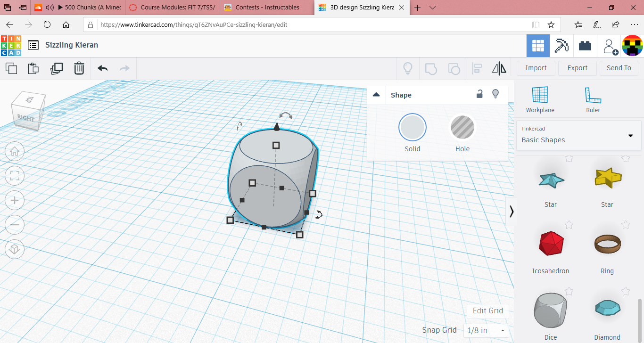Select the Diamond shape thumbnail
644x343 pixels.
(607, 308)
